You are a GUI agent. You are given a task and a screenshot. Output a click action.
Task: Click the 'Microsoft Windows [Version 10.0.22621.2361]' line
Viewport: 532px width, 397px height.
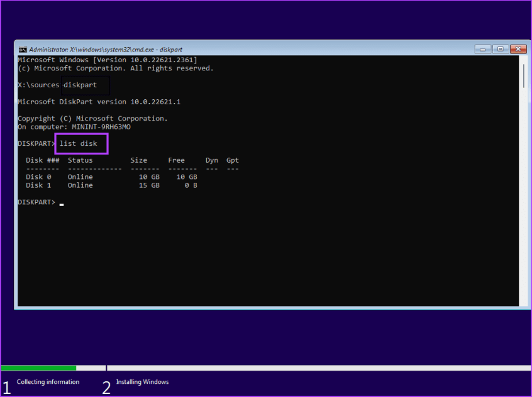107,60
